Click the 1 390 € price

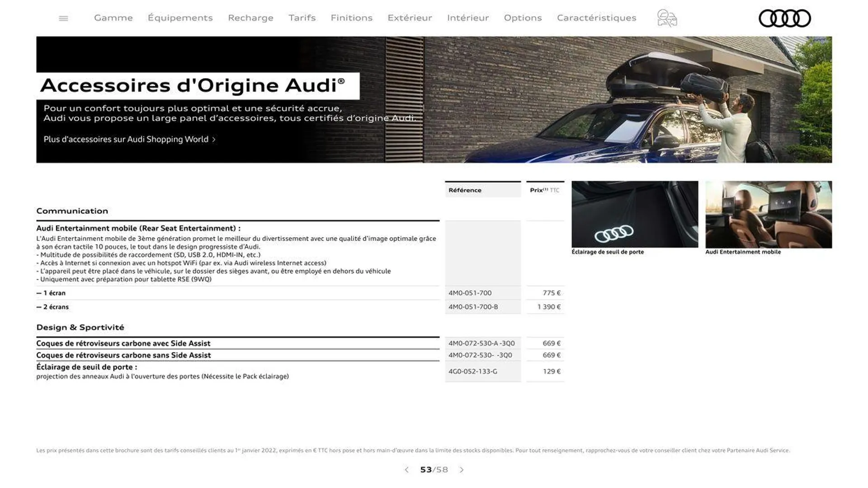click(549, 307)
